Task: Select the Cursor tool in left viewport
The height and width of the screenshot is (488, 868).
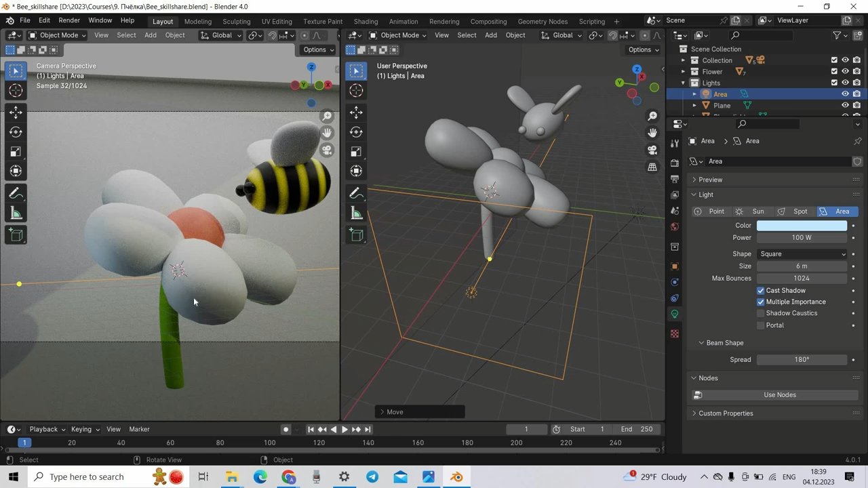Action: pos(16,90)
